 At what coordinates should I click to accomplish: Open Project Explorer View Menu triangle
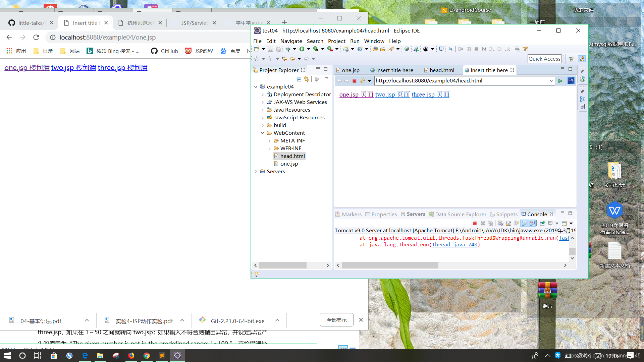pyautogui.click(x=326, y=78)
